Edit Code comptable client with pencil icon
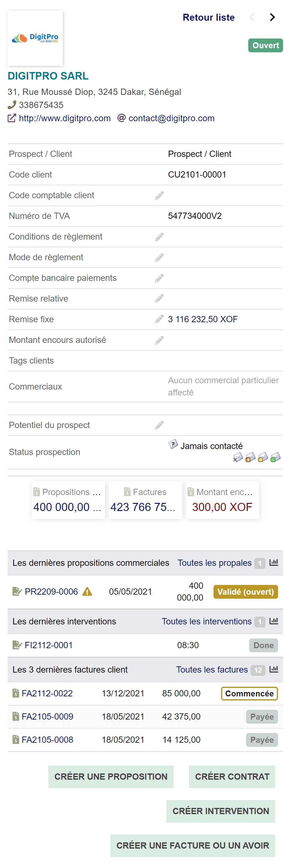The width and height of the screenshot is (284, 868). pos(159,195)
